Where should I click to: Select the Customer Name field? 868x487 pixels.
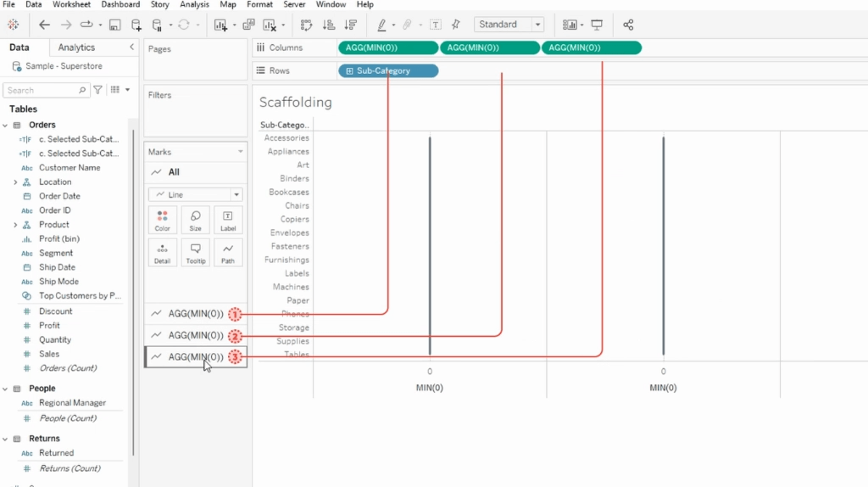(x=70, y=167)
